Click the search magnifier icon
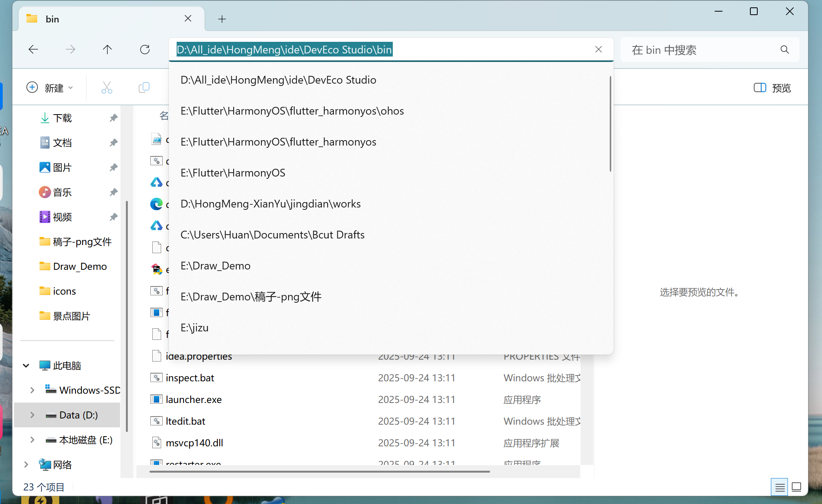Image resolution: width=822 pixels, height=504 pixels. [784, 50]
